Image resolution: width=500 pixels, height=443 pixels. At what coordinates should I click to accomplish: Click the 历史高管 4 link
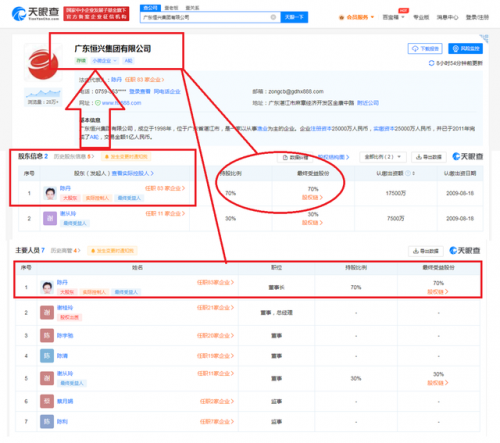tap(66, 250)
